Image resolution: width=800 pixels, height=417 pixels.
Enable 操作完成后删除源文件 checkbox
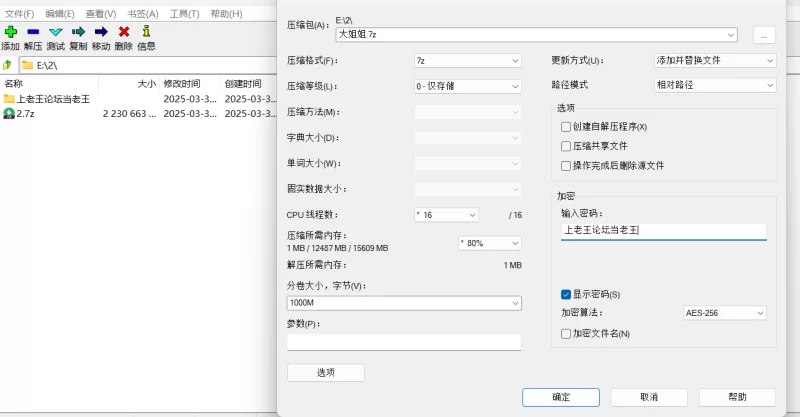565,165
